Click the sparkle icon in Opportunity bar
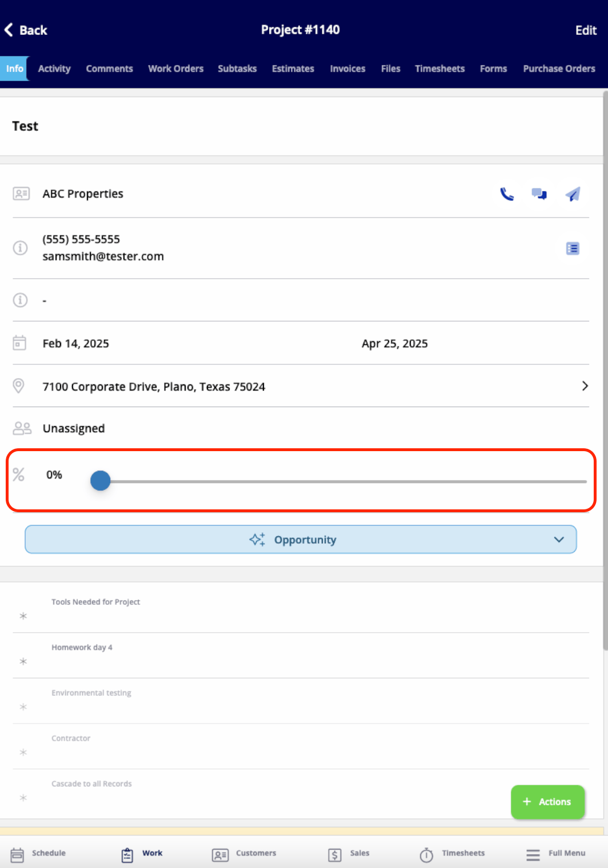Image resolution: width=608 pixels, height=868 pixels. click(257, 540)
